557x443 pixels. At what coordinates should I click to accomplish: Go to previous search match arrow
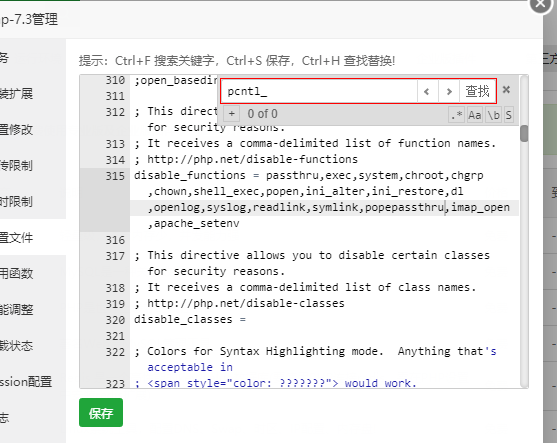[427, 92]
